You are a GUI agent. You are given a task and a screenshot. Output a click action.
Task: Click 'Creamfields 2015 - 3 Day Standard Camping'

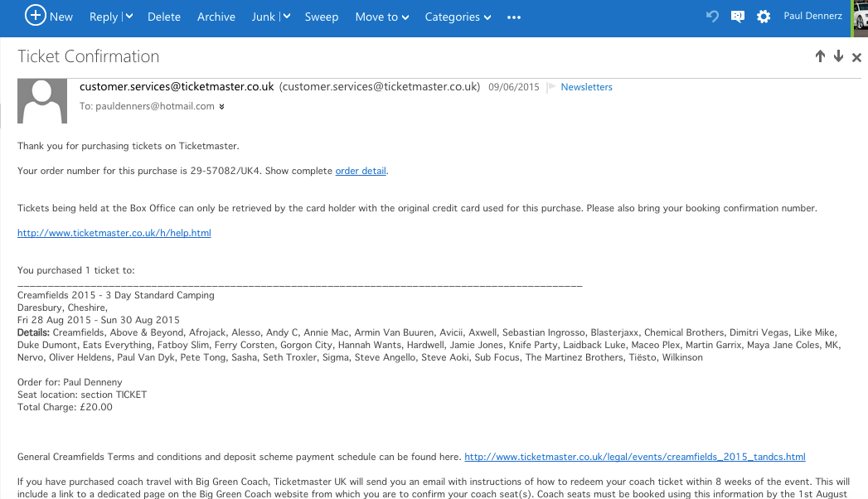(116, 295)
